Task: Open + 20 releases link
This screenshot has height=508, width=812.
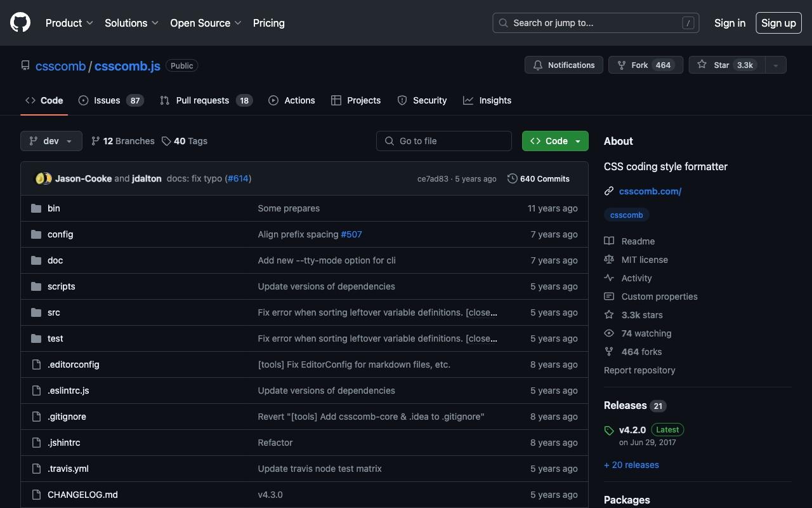Action: click(x=631, y=465)
